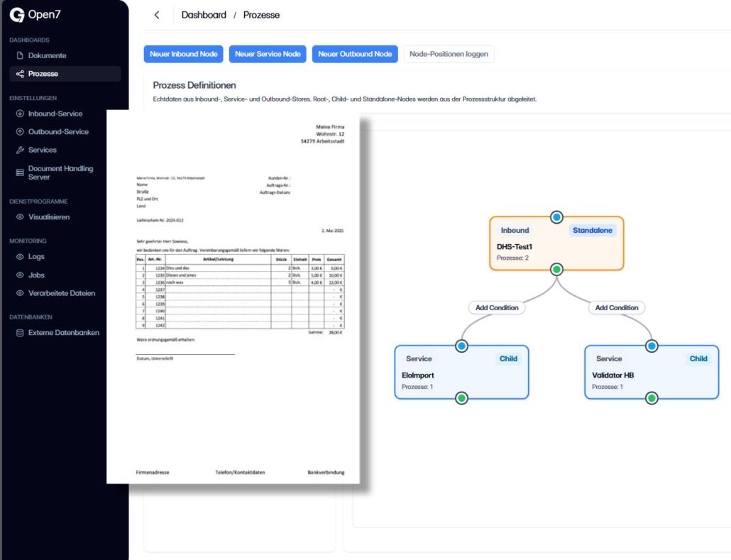Click Neuer Inbound Node button
This screenshot has width=731, height=560.
coord(183,54)
